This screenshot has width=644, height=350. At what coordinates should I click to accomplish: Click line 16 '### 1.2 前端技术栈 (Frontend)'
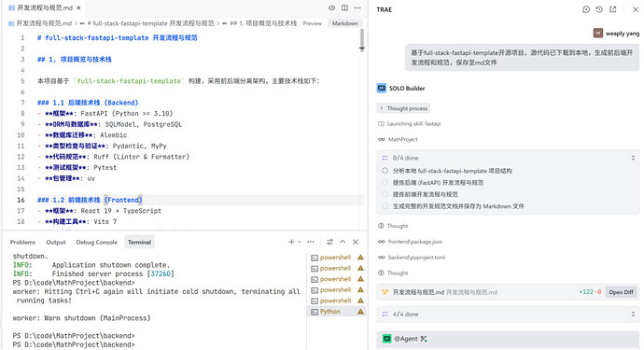(x=90, y=200)
